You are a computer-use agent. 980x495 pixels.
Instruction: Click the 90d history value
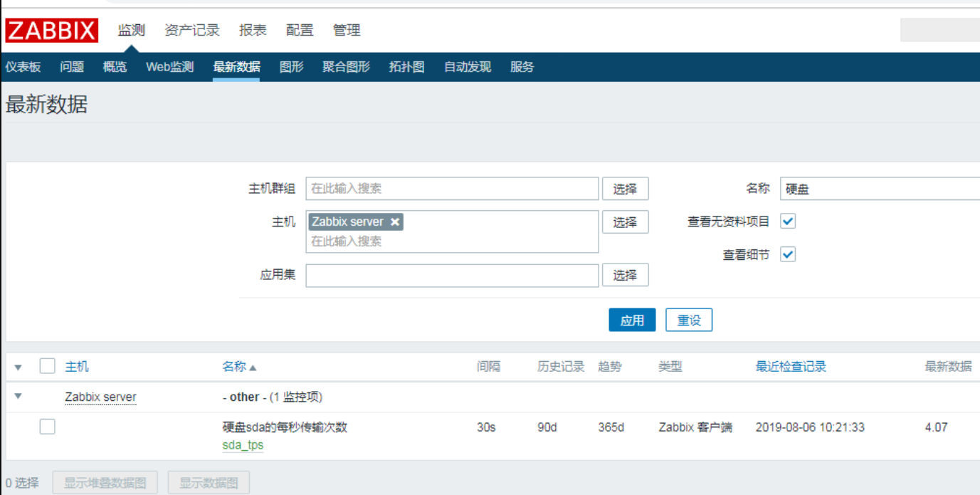(x=547, y=427)
